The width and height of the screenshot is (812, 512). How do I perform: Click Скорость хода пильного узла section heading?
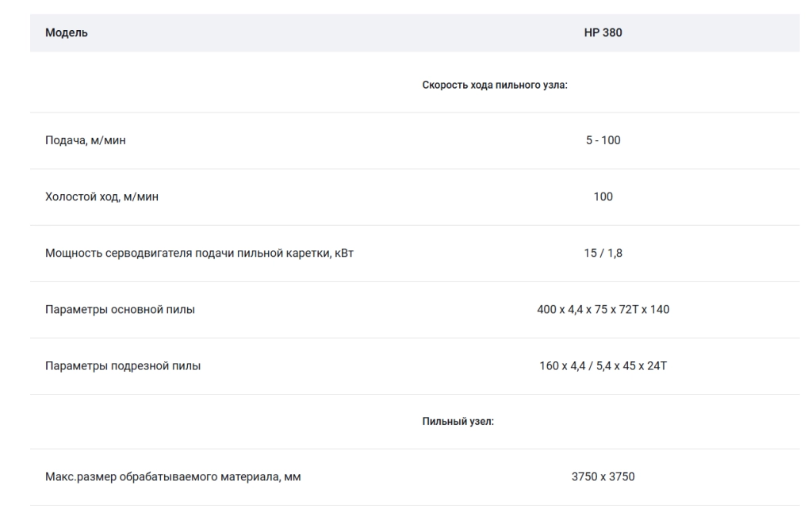tap(495, 85)
